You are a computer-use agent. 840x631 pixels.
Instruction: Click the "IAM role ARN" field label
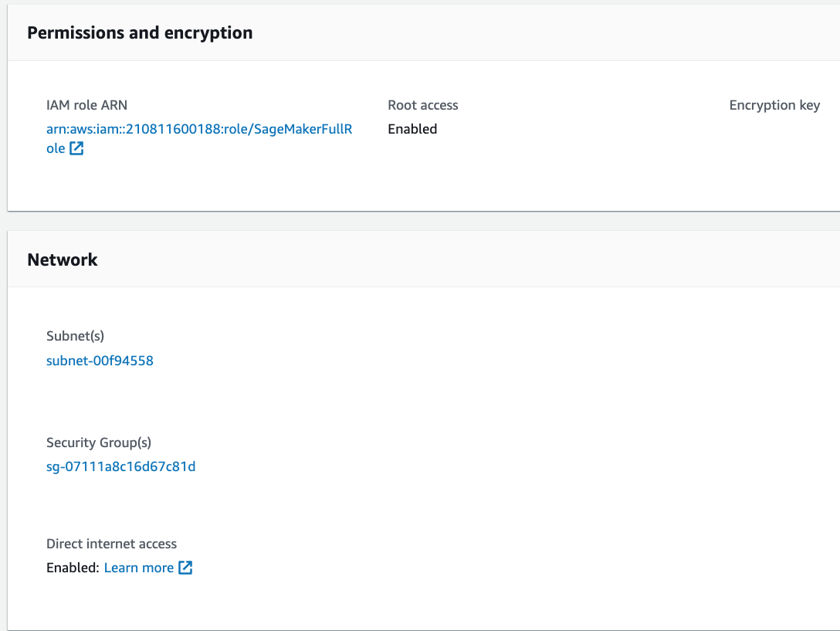pos(86,105)
